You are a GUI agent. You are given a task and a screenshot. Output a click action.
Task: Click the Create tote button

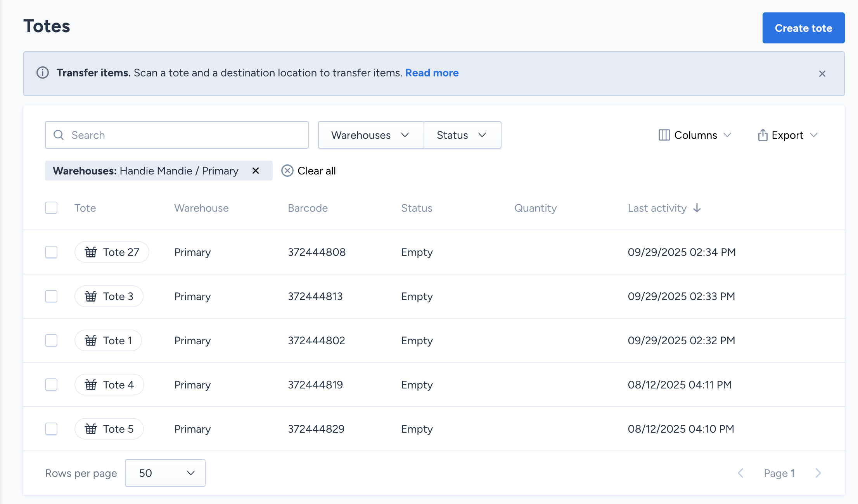803,28
